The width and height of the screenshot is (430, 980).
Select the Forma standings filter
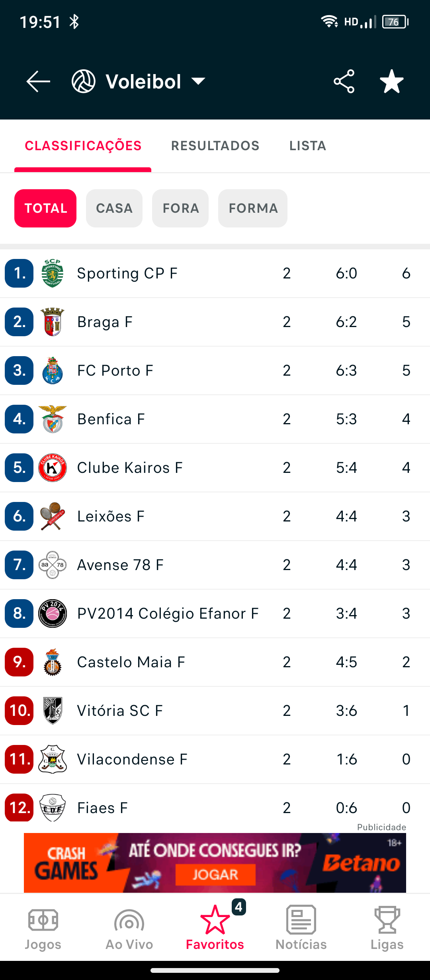253,208
